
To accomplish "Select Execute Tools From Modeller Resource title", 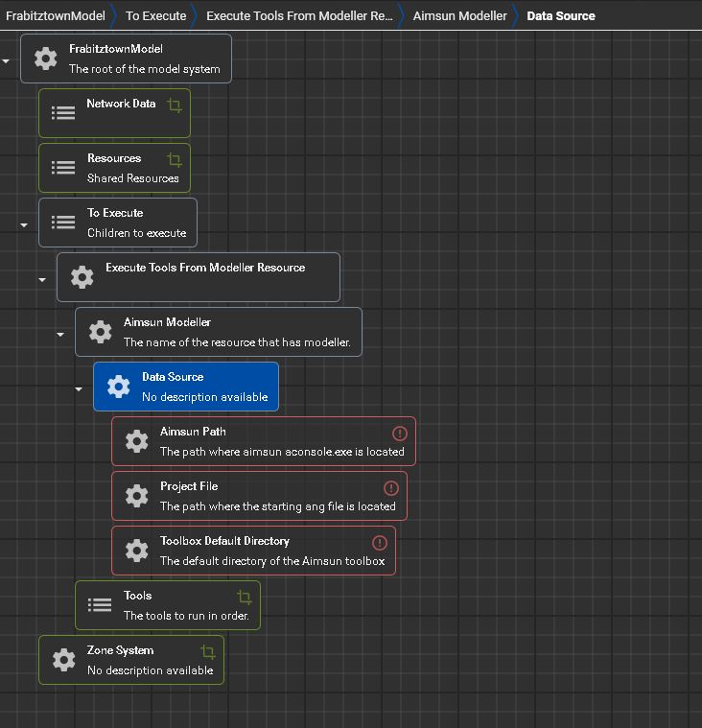I will click(x=205, y=268).
